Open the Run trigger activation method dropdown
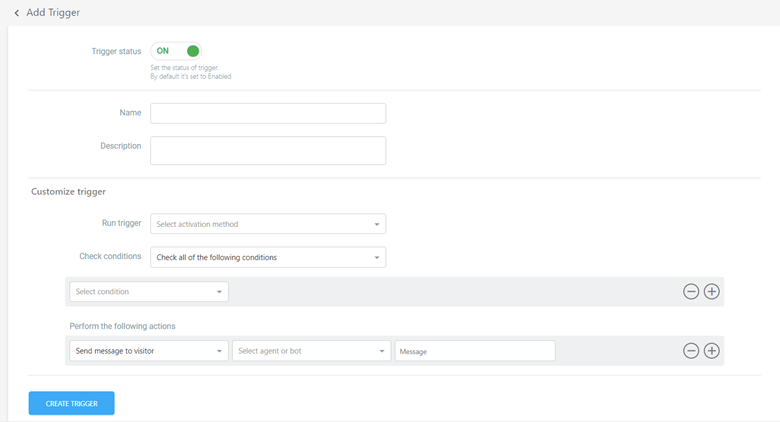Screen dimensions: 780x422 pyautogui.click(x=268, y=224)
